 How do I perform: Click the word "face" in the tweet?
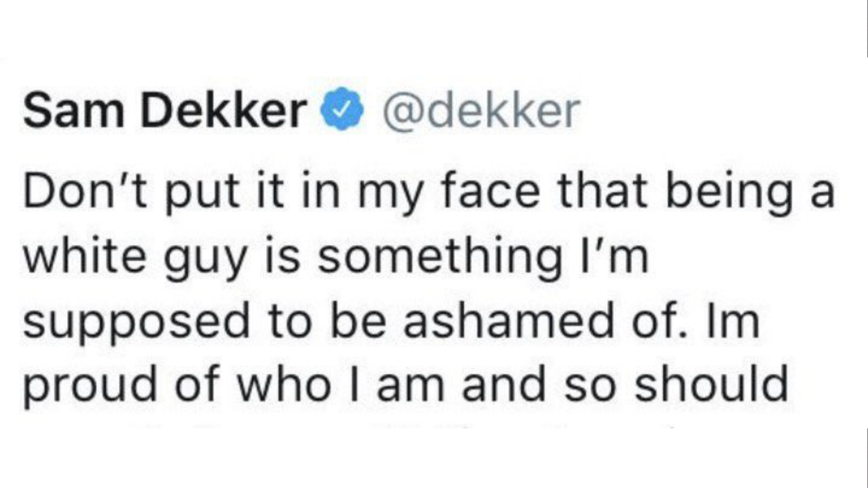(x=491, y=190)
